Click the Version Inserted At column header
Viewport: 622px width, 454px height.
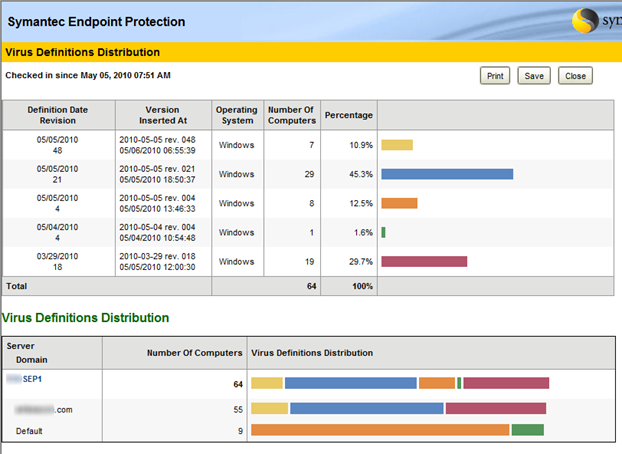pyautogui.click(x=163, y=115)
